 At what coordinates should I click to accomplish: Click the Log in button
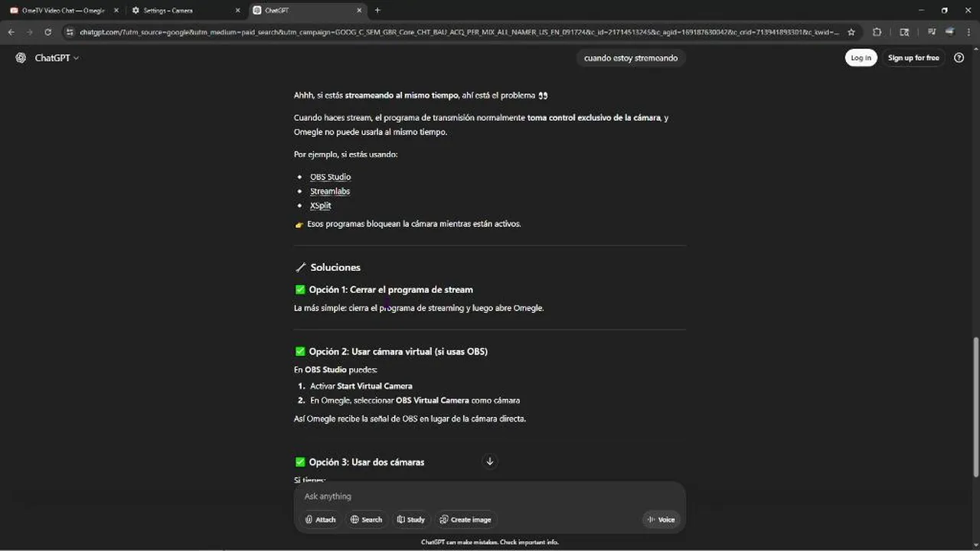coord(861,58)
